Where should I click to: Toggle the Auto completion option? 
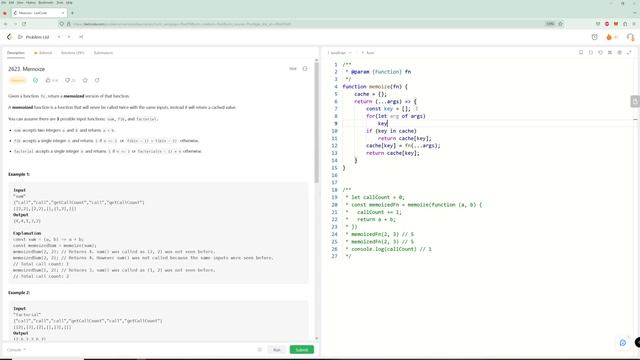tap(368, 53)
